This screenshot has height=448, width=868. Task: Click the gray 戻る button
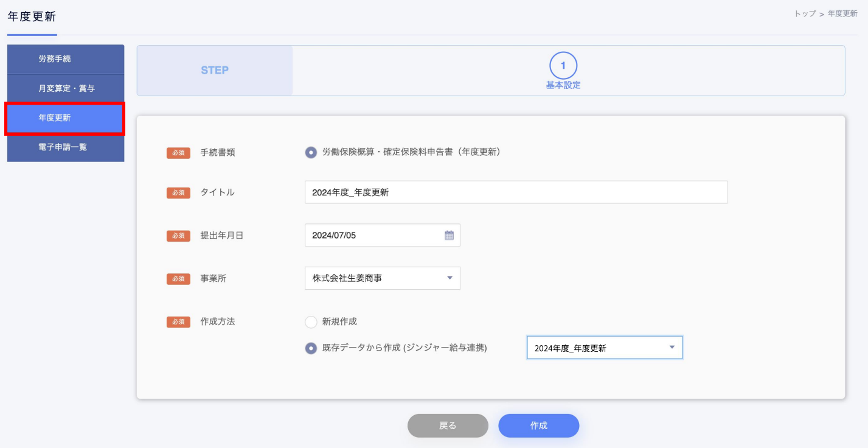(x=448, y=425)
